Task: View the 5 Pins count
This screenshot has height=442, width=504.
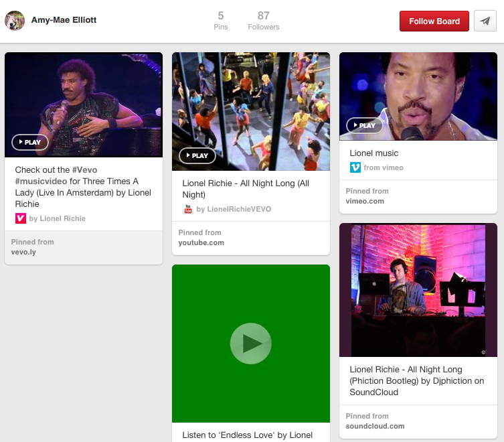Action: [x=220, y=21]
